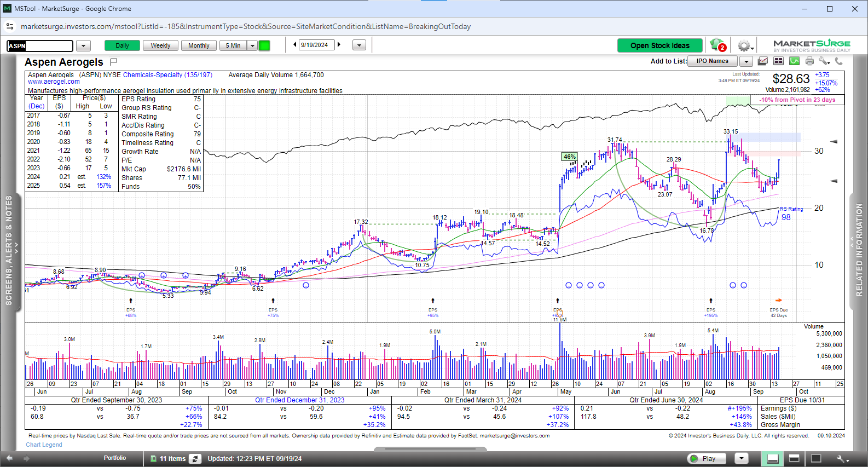Open the four-pane grid layout icon

(778, 61)
